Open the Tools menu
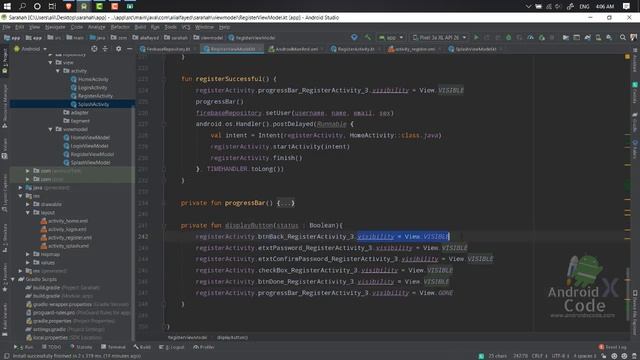 click(x=171, y=27)
